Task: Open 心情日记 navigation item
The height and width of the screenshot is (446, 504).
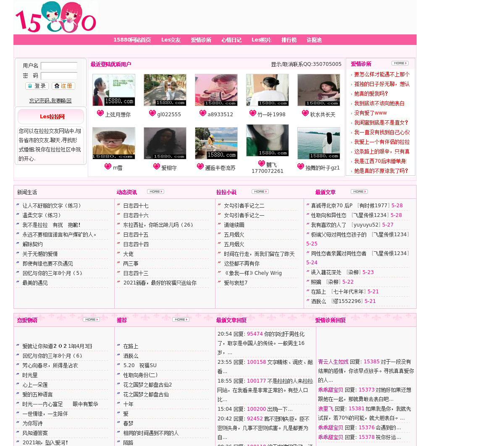Action: pyautogui.click(x=231, y=40)
